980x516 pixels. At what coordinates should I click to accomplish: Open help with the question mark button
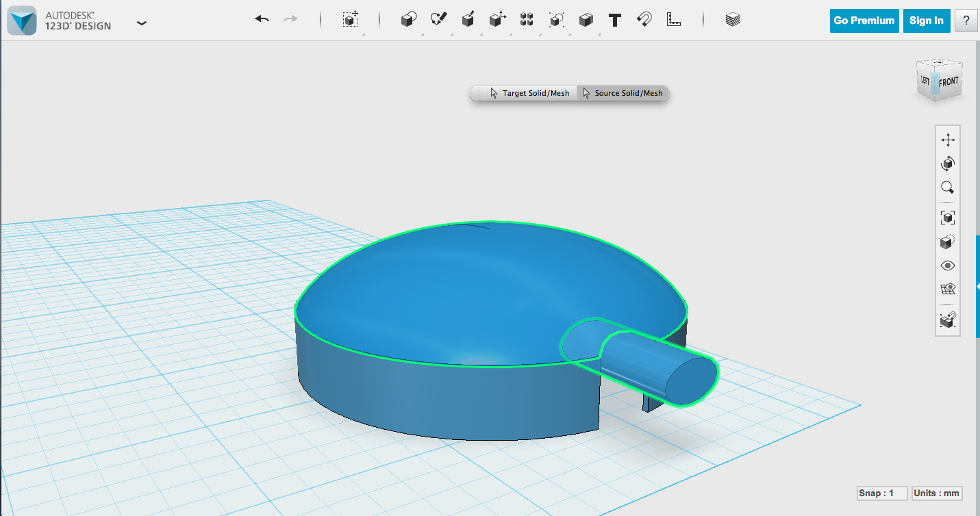point(966,21)
